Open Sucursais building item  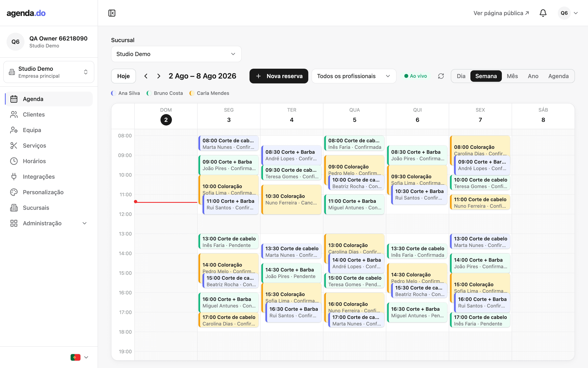(x=49, y=208)
